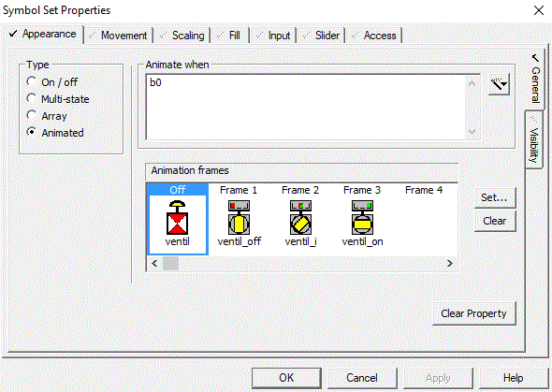Click the animation frames scroll right arrow
The image size is (552, 392).
tap(450, 264)
